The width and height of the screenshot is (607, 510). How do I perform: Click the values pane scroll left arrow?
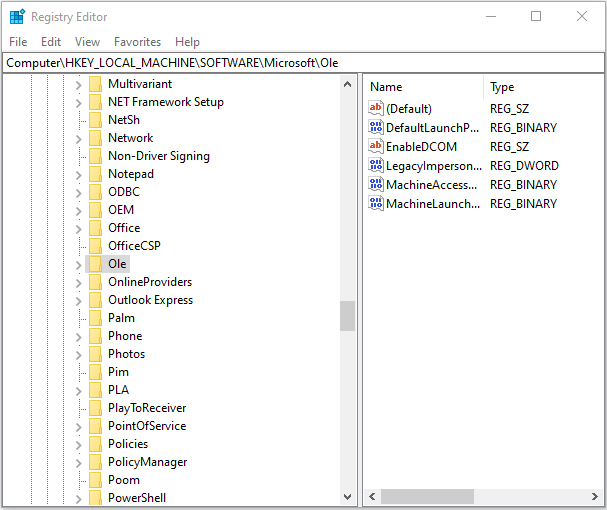point(372,496)
